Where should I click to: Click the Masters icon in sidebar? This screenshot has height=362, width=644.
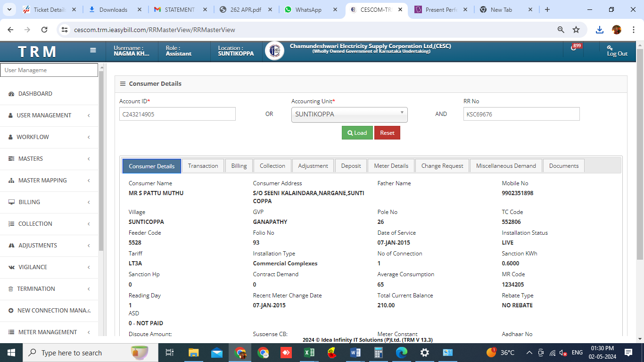click(11, 159)
